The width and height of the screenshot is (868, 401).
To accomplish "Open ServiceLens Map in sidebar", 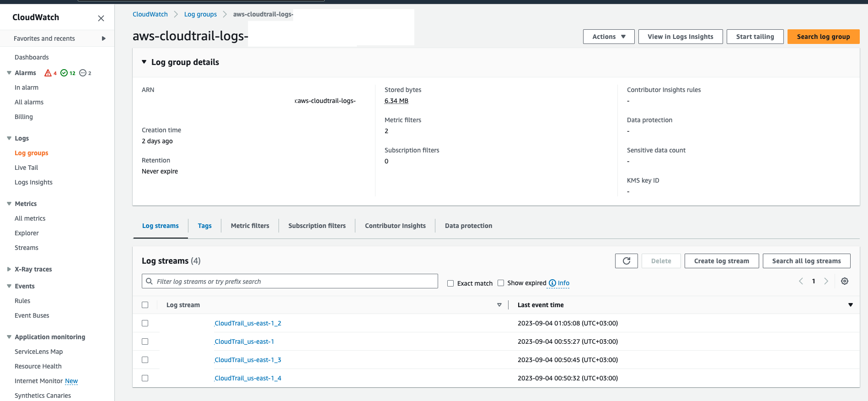I will click(x=39, y=352).
